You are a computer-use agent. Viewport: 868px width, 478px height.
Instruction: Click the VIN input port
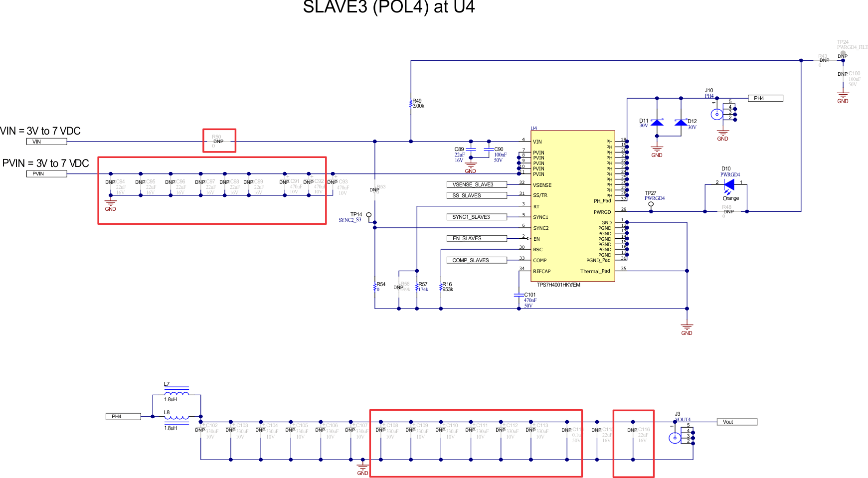pyautogui.click(x=46, y=142)
